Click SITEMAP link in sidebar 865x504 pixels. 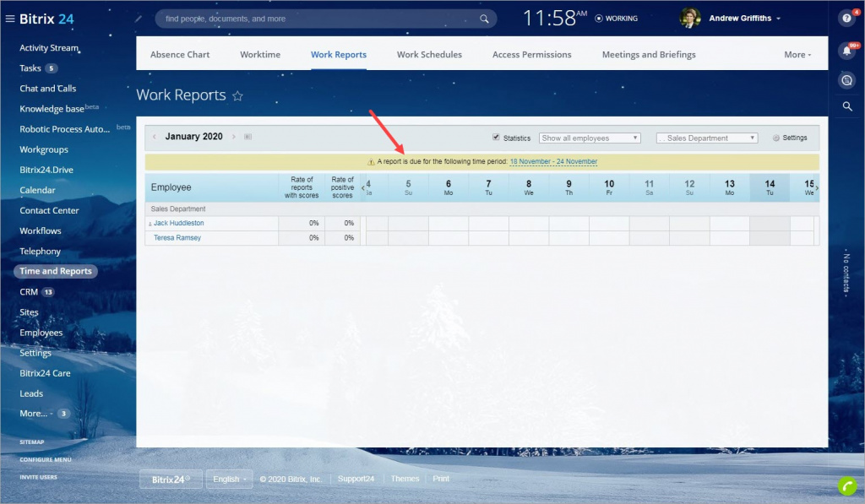(x=32, y=442)
